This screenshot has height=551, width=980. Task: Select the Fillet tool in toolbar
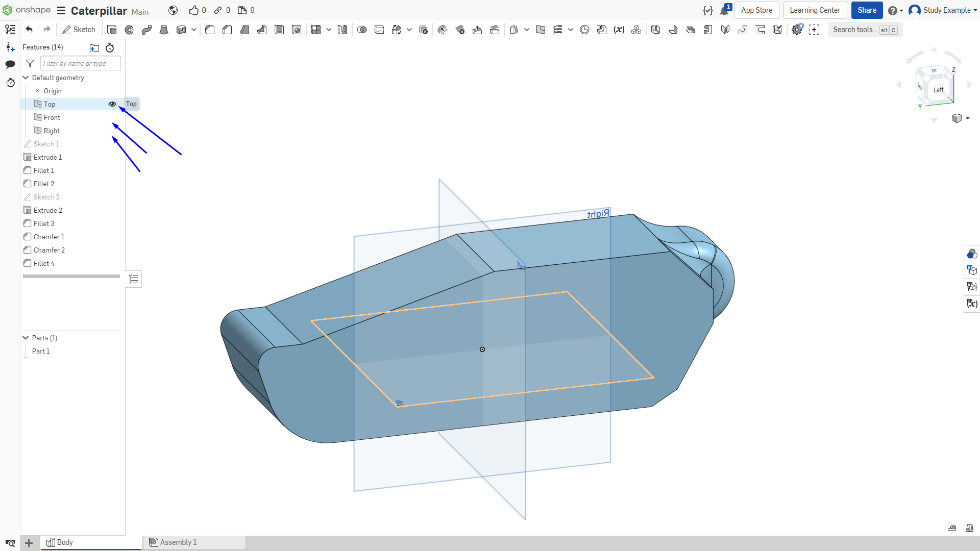pos(210,30)
